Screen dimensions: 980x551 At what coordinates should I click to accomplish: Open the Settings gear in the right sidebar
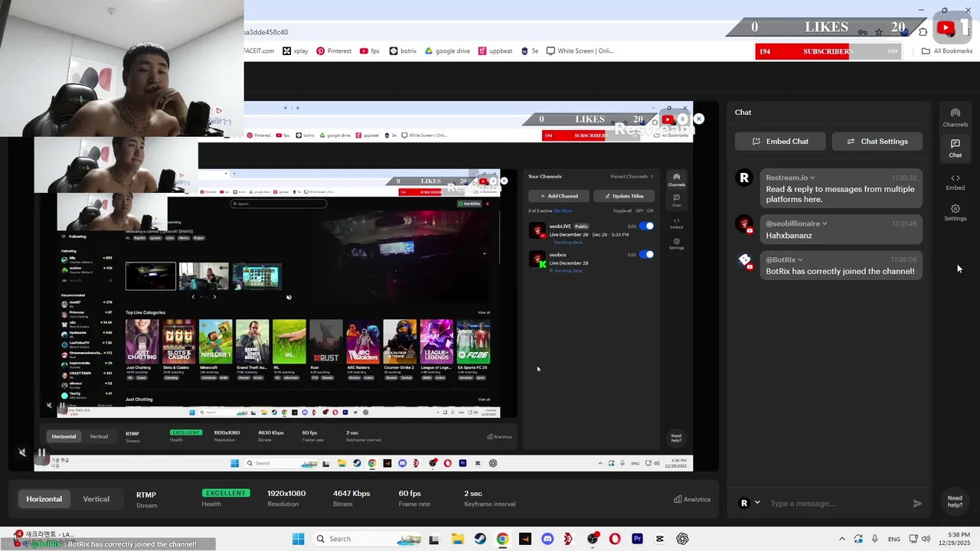click(955, 213)
